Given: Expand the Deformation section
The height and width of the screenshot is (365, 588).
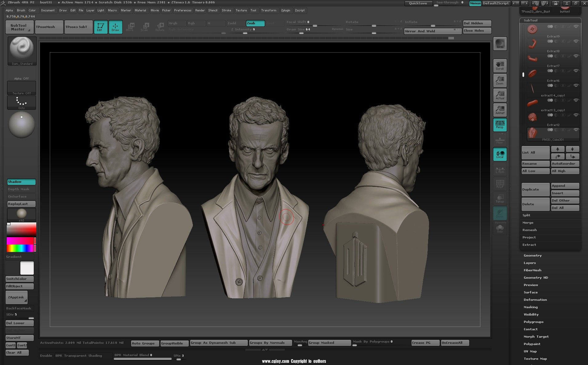Looking at the screenshot, I should tap(535, 300).
